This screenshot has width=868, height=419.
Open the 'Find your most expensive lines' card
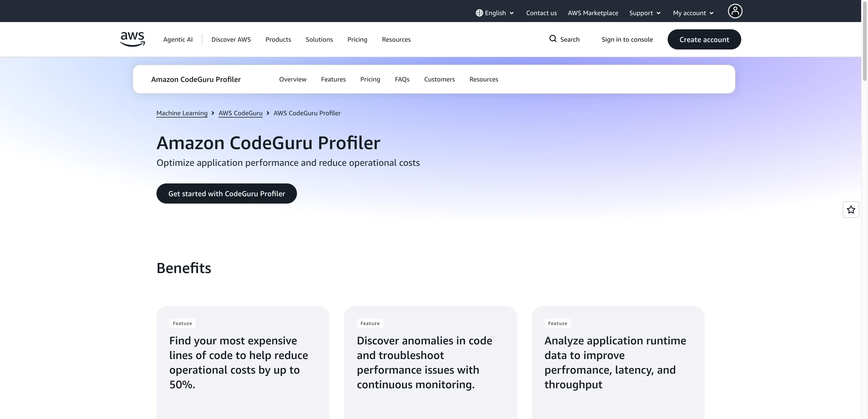click(243, 362)
